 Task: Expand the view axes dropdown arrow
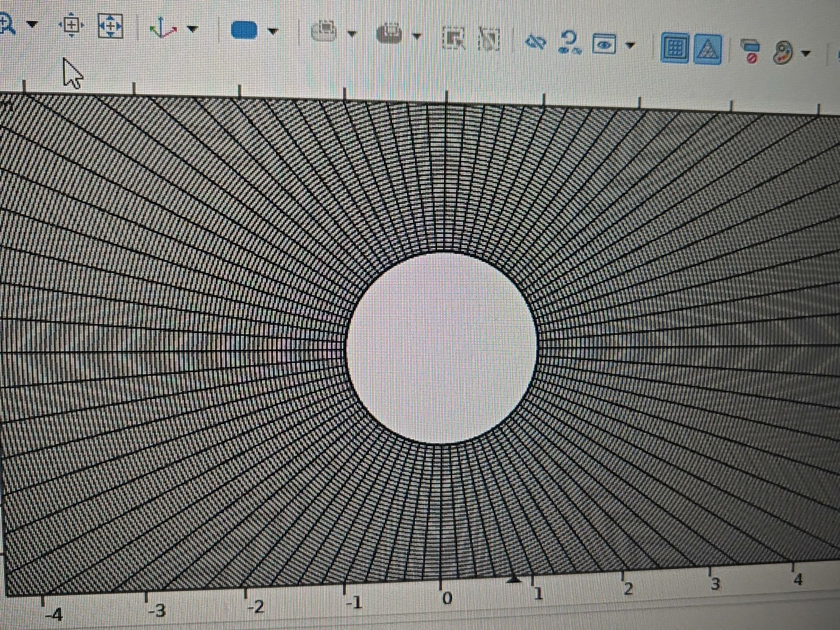click(192, 28)
